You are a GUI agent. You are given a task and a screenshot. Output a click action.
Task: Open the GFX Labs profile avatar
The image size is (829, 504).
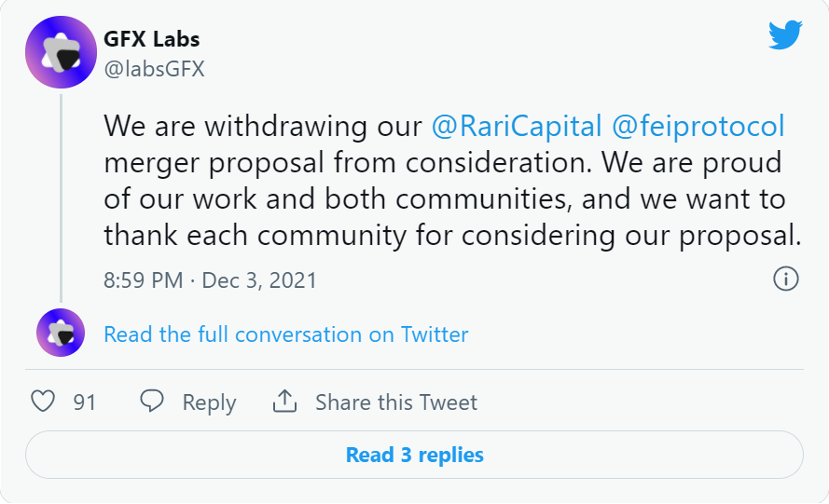click(x=61, y=52)
